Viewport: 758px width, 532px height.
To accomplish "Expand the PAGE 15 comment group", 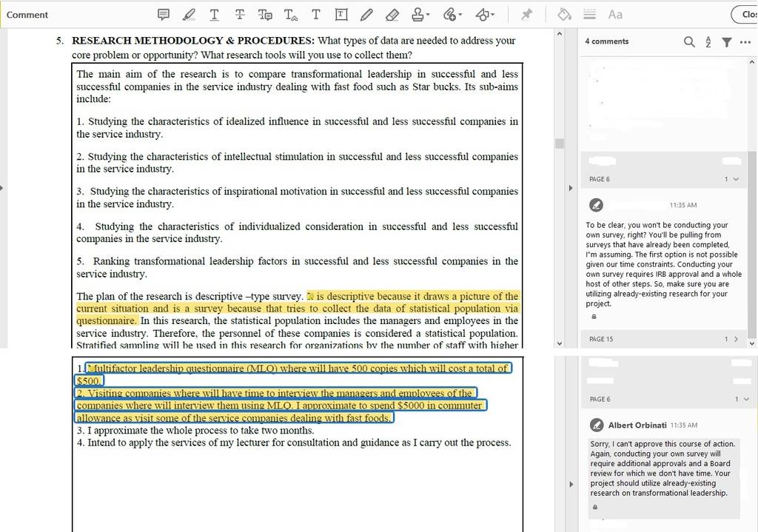I will click(737, 339).
